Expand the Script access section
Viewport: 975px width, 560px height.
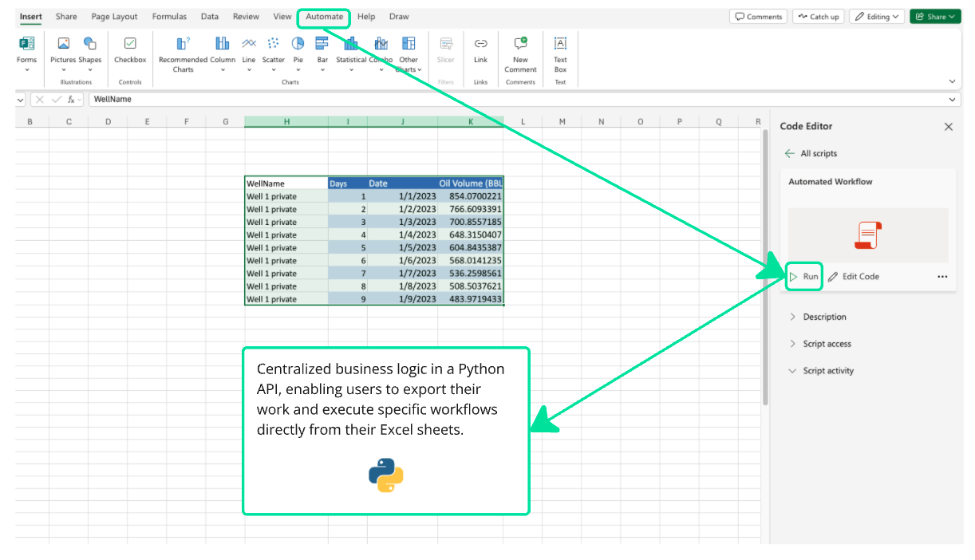827,344
